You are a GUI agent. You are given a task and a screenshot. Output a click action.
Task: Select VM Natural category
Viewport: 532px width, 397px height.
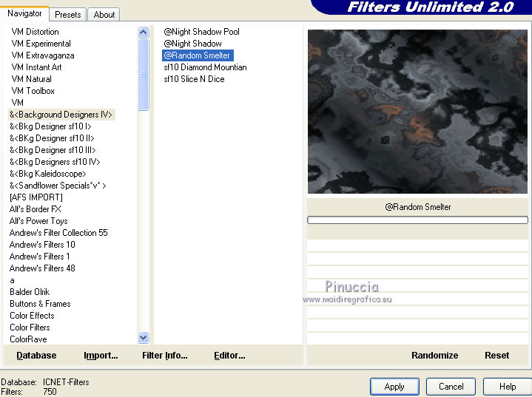(32, 79)
